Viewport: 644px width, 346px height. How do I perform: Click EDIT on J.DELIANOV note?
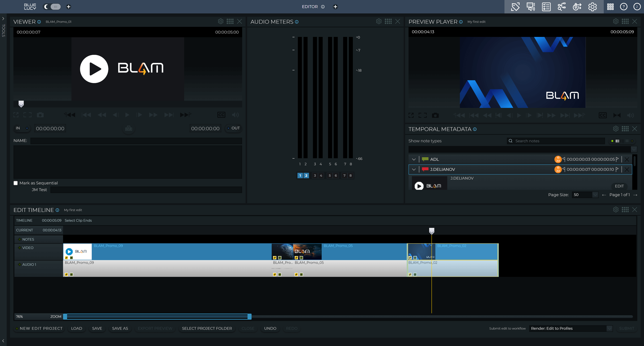[x=619, y=186]
